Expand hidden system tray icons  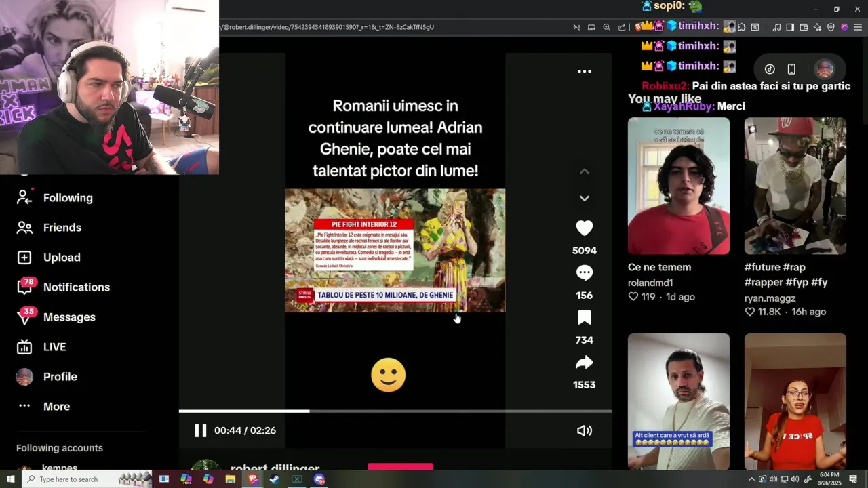pos(751,479)
